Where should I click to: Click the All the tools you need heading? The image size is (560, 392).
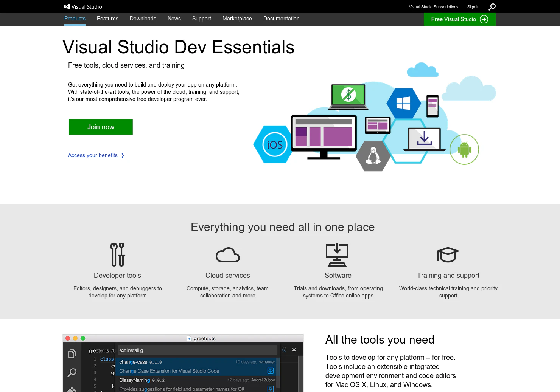pos(380,340)
